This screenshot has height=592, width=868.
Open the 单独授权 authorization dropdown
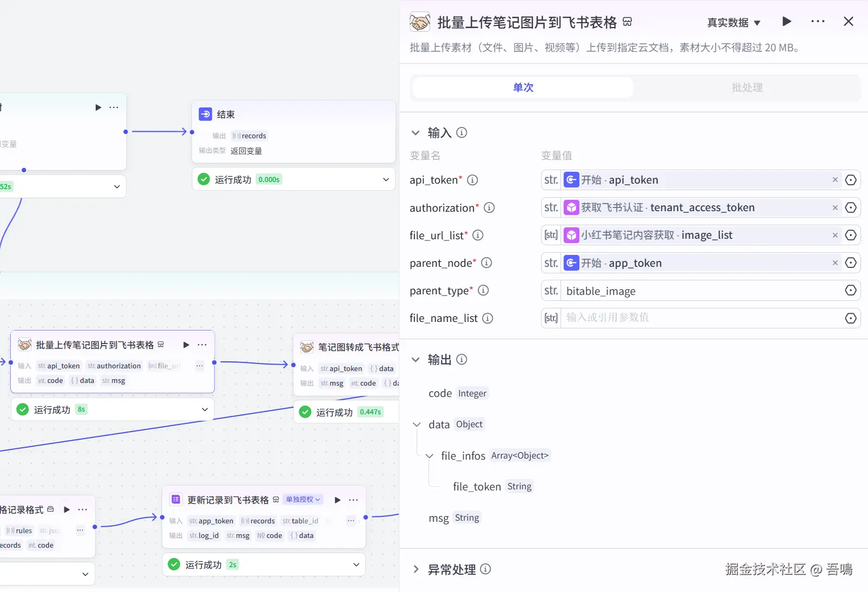pyautogui.click(x=303, y=500)
